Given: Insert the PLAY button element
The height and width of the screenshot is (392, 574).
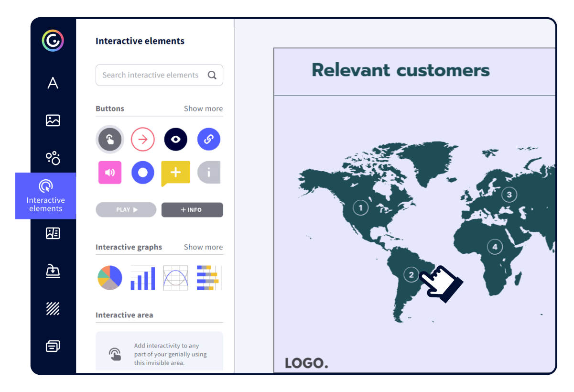Looking at the screenshot, I should coord(126,209).
